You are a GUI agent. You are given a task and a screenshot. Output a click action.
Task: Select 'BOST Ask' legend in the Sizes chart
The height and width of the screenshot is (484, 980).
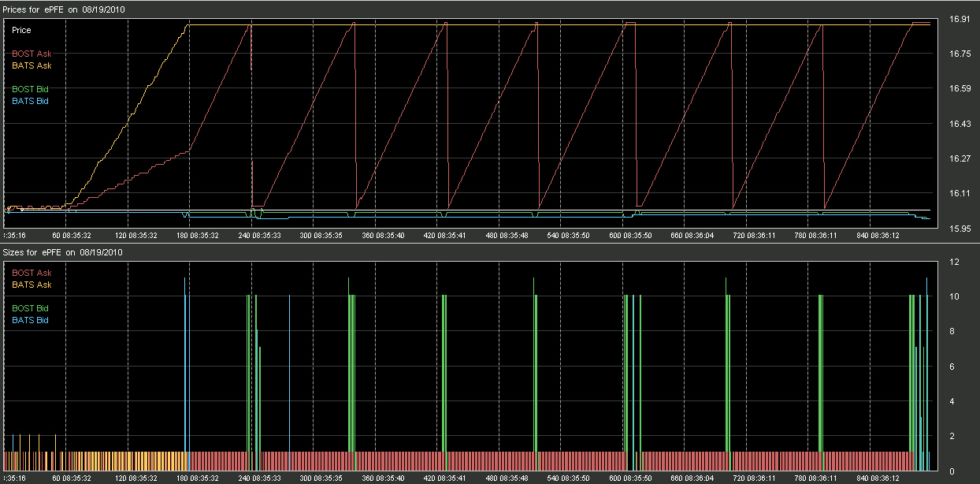tap(32, 273)
